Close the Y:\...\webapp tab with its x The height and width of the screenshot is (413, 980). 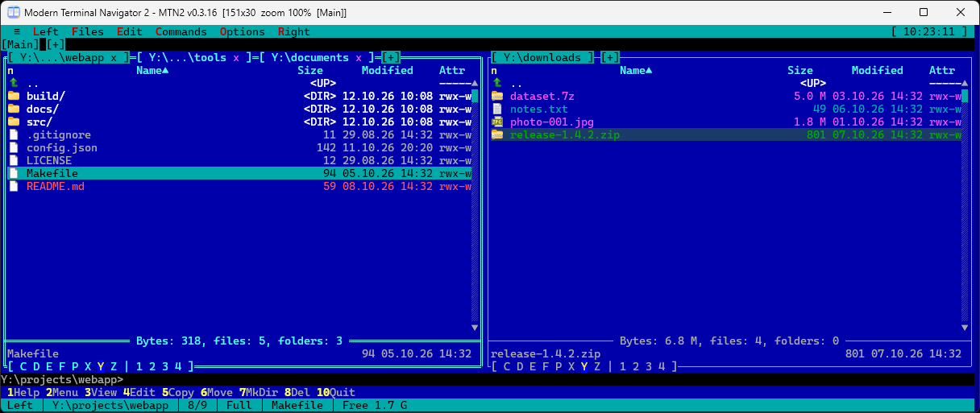pos(114,57)
